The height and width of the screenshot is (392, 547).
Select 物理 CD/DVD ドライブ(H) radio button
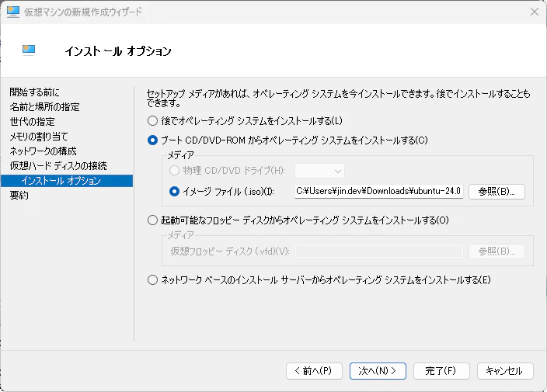point(174,171)
